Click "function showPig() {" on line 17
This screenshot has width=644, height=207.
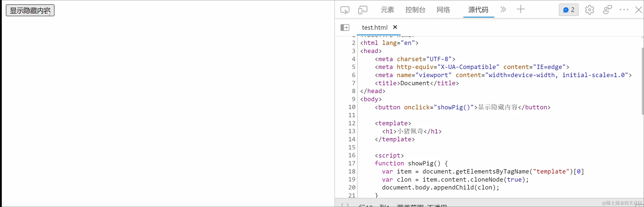tap(411, 163)
